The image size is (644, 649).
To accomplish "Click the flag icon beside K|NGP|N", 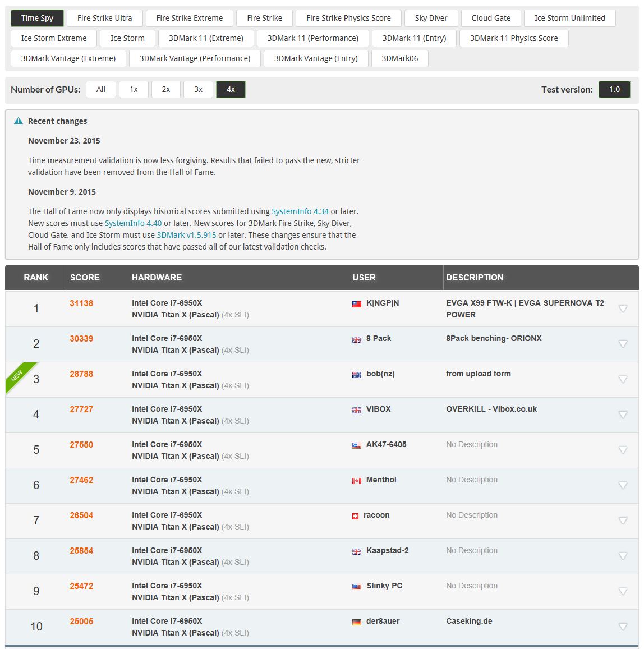I will point(356,304).
